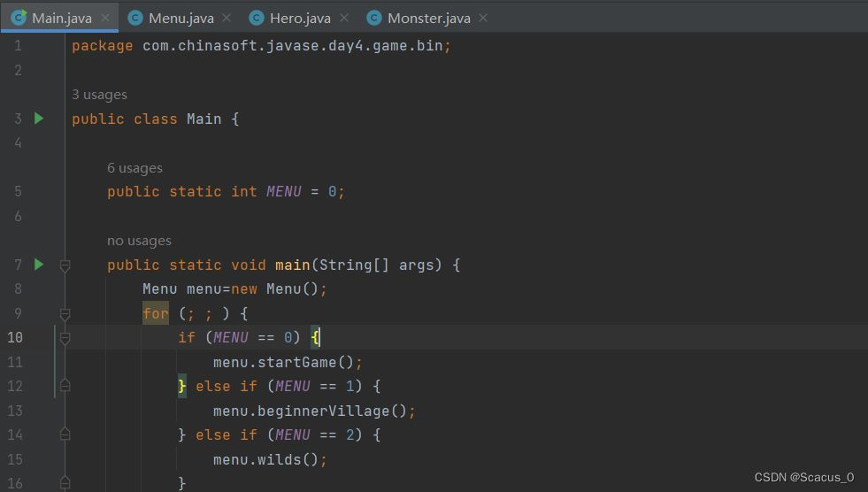The height and width of the screenshot is (492, 868).
Task: Click fold end marker on line 14
Action: point(65,434)
